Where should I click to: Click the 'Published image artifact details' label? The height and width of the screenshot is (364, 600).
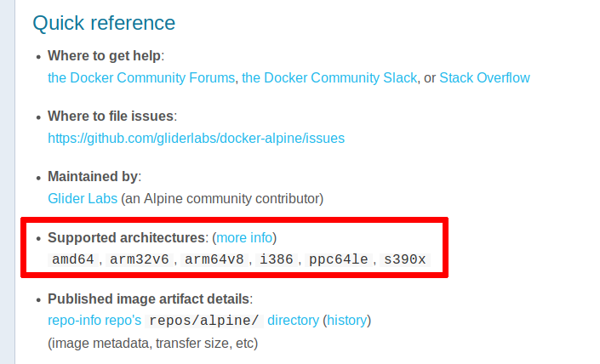pos(148,299)
